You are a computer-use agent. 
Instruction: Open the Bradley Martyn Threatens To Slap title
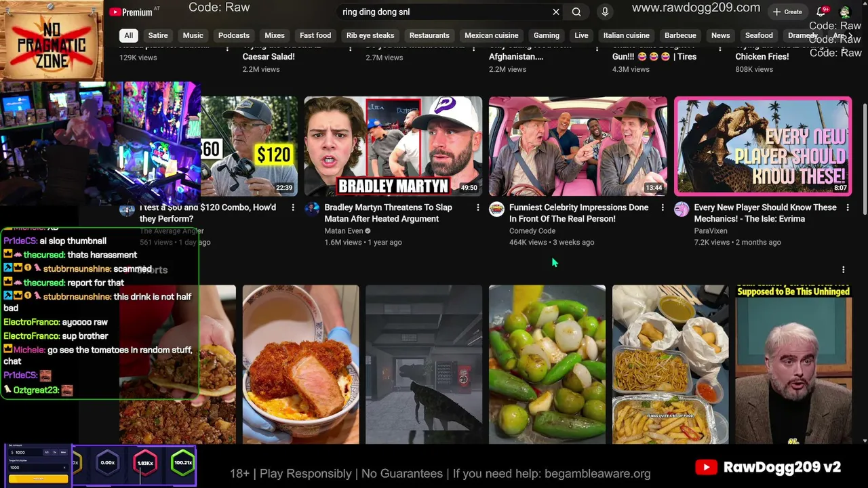coord(389,213)
